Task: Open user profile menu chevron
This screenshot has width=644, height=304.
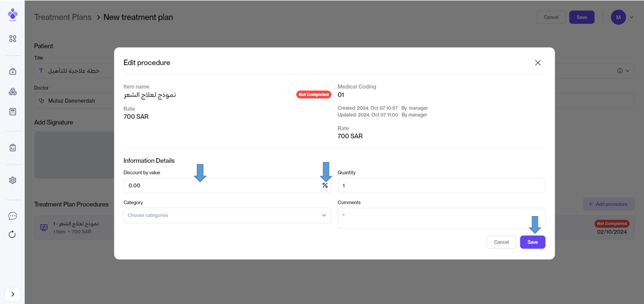Action: 631,17
